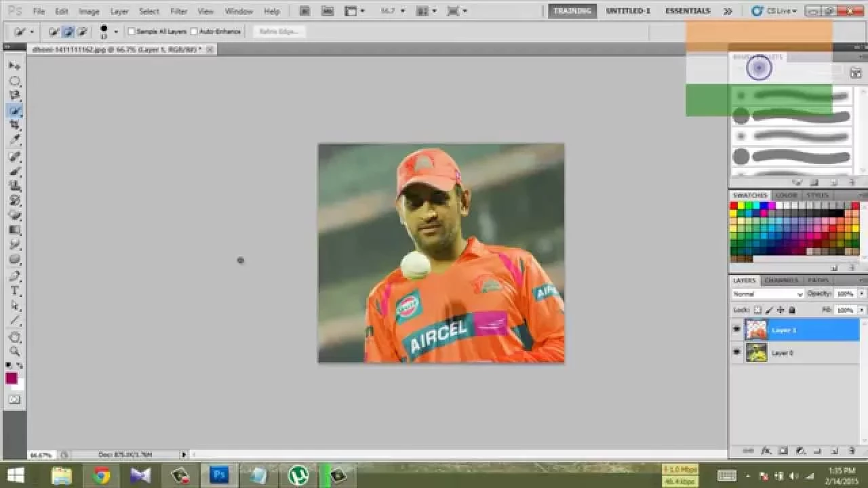Open Chrome from the Windows taskbar

pyautogui.click(x=102, y=475)
